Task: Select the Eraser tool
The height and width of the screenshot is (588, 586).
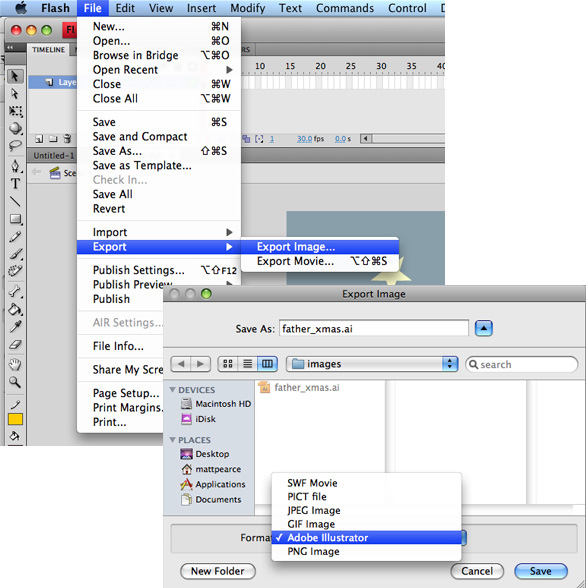Action: pos(15,344)
